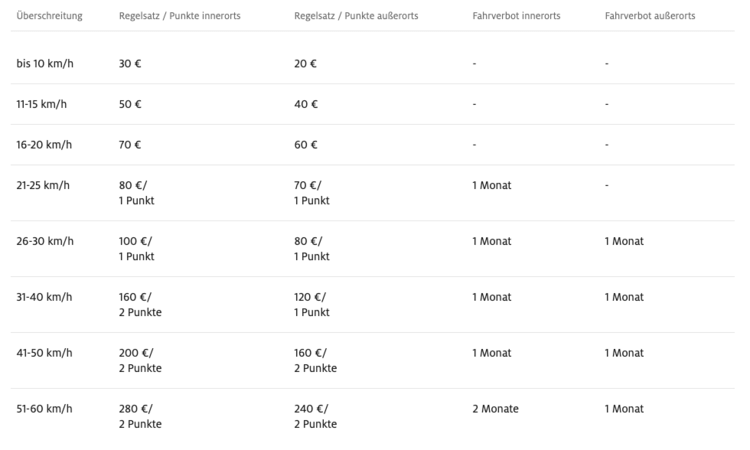Select the bis 10 km/h row label
750x450 pixels.
[45, 63]
